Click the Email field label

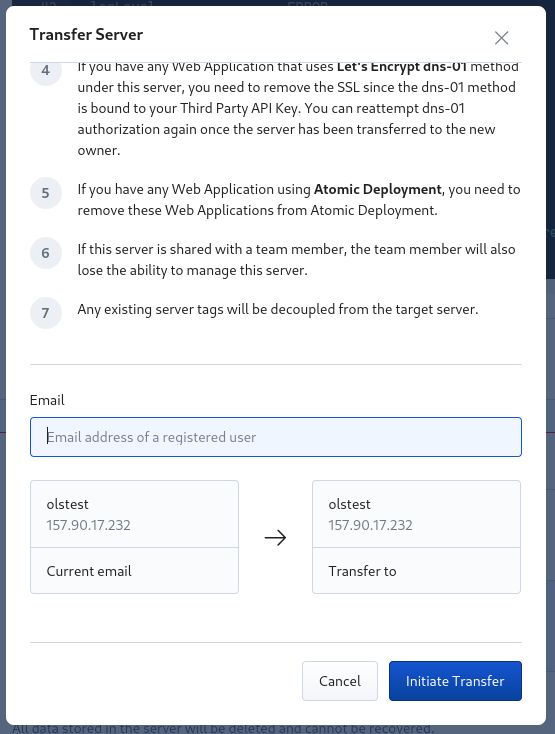(x=47, y=400)
